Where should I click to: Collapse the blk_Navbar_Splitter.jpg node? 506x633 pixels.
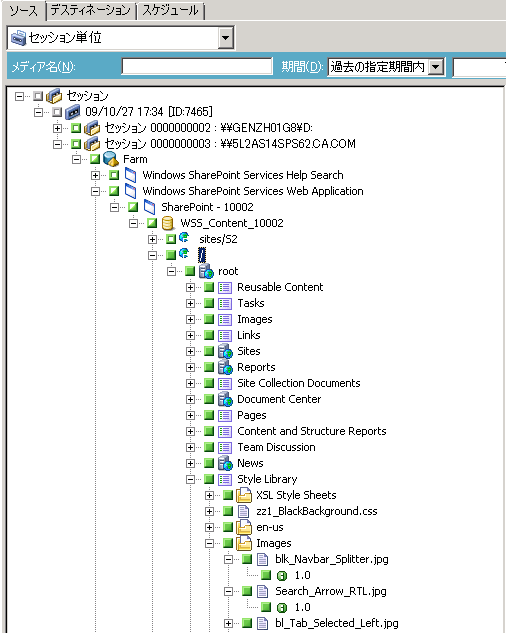(x=228, y=560)
